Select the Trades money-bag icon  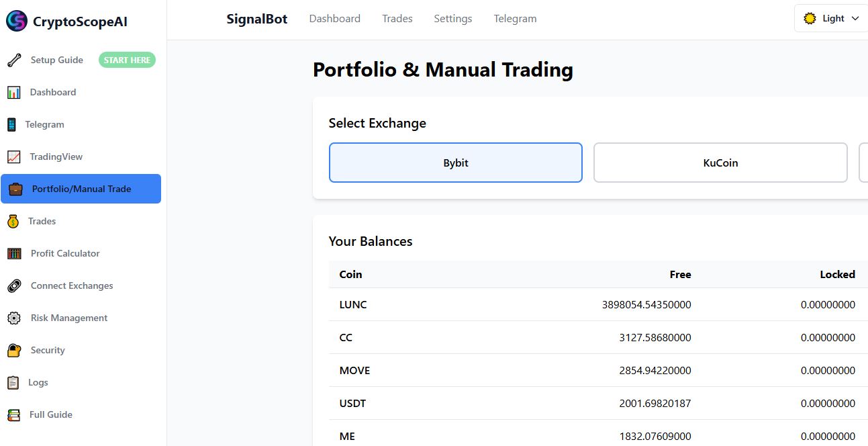[x=14, y=221]
